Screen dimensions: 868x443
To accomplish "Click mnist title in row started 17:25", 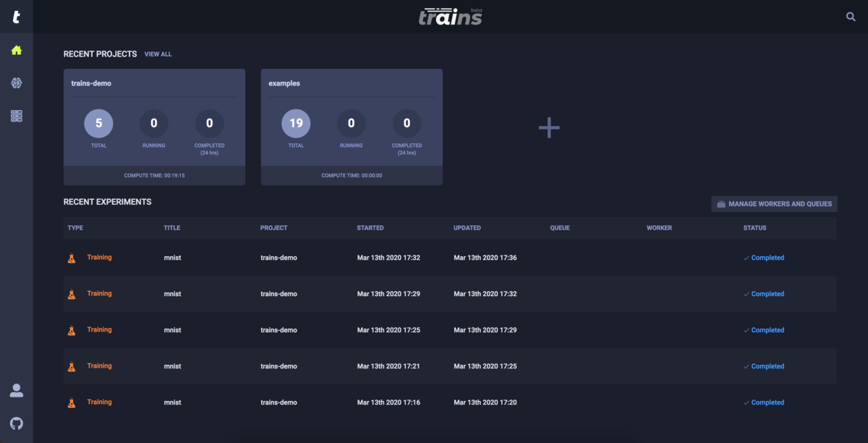I will (173, 330).
